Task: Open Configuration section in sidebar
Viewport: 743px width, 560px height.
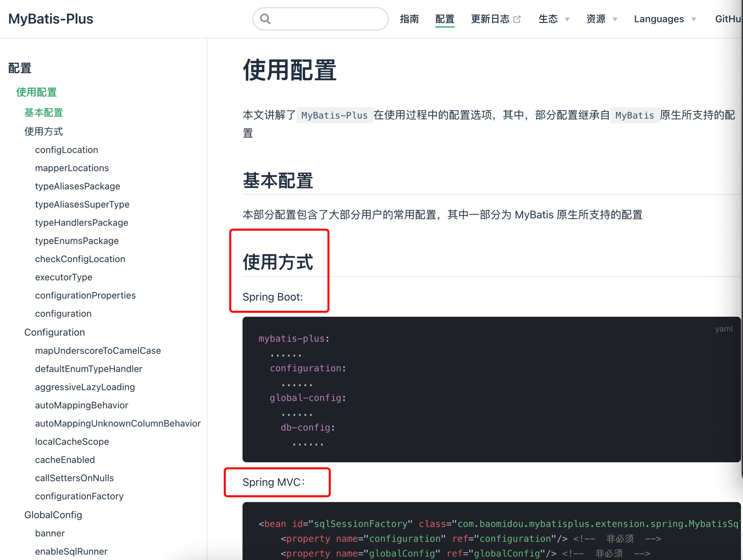Action: coord(54,332)
